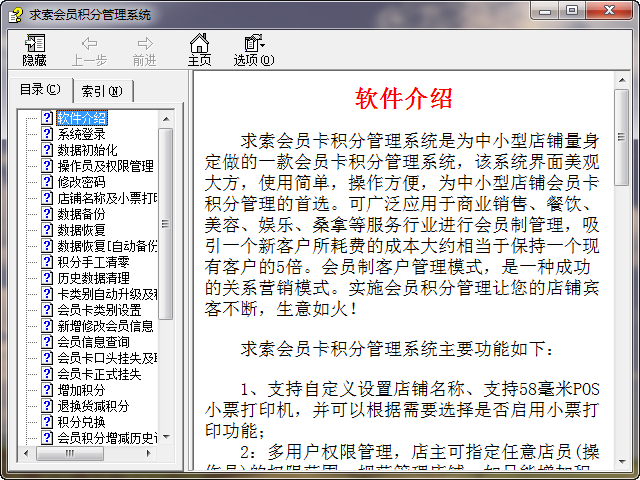The height and width of the screenshot is (480, 640).
Task: Open the 会员卡口头挂失 topic
Action: [107, 358]
